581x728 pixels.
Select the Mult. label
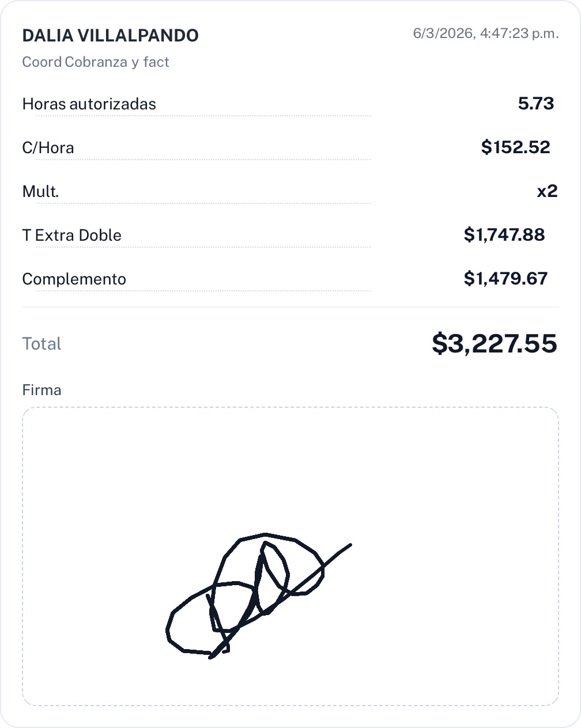point(40,192)
